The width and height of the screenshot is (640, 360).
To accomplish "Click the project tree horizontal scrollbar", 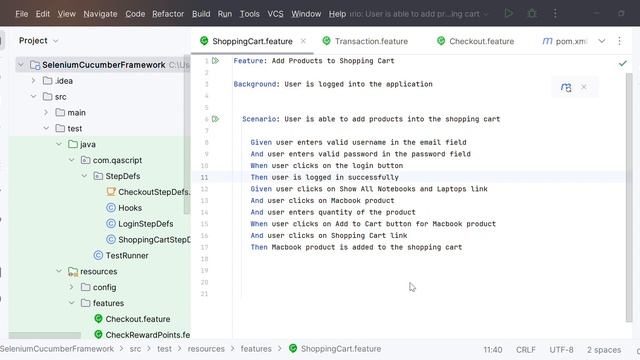I will pyautogui.click(x=45, y=336).
